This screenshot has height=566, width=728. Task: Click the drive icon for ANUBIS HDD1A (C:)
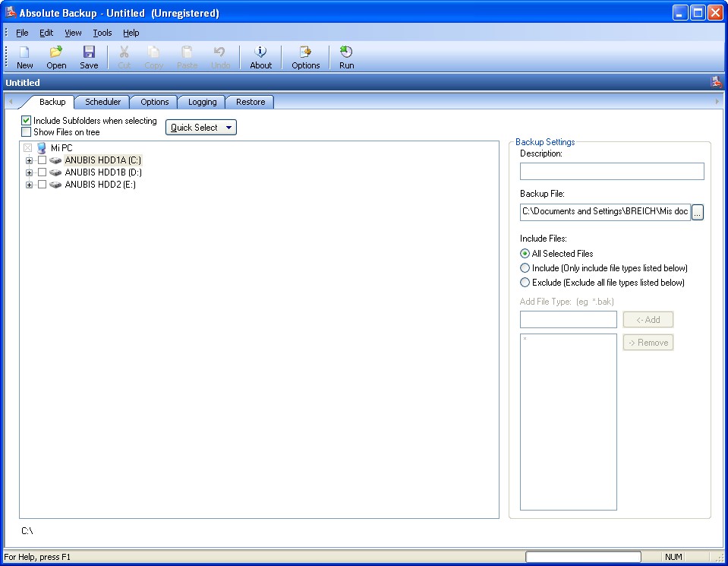[x=55, y=160]
